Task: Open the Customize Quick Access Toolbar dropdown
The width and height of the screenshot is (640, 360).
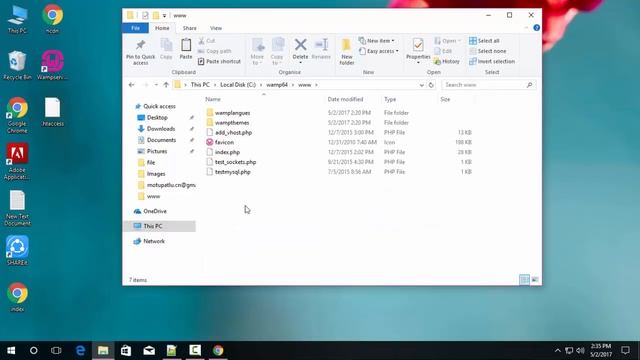Action: point(164,16)
